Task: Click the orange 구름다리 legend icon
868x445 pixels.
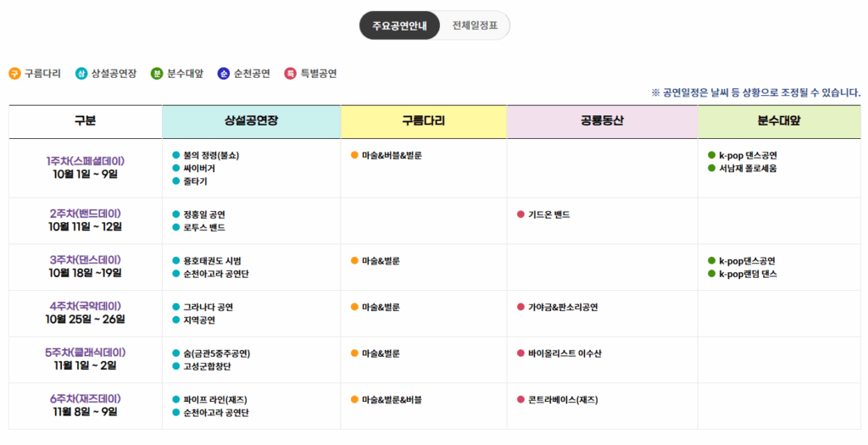Action: coord(14,74)
